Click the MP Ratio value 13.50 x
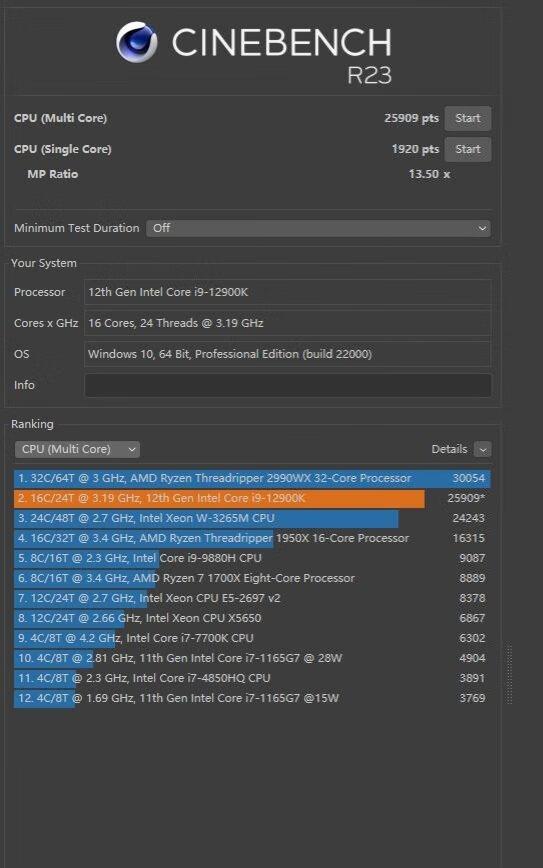The image size is (543, 868). tap(429, 174)
